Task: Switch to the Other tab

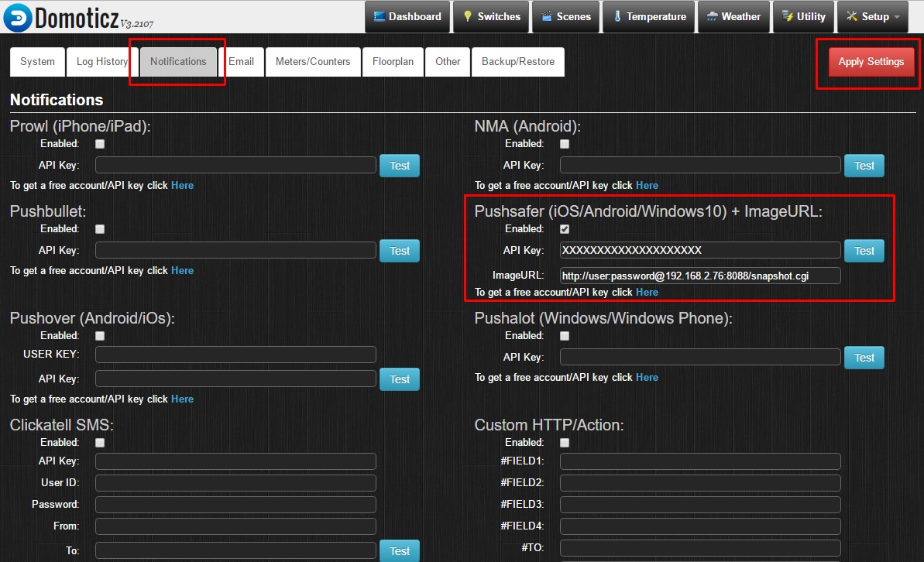Action: [448, 62]
